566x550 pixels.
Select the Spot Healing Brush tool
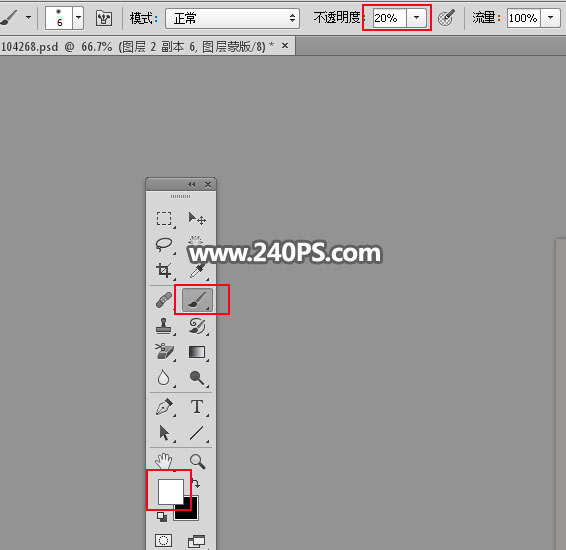tap(164, 300)
